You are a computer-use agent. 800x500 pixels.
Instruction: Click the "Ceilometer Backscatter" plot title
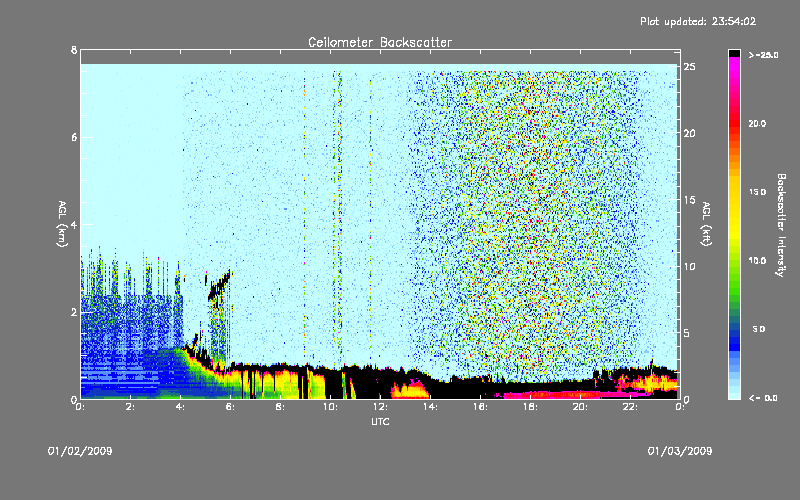click(380, 42)
